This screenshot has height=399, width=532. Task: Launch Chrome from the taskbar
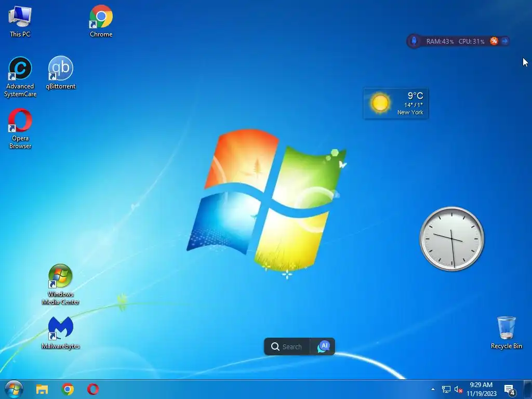[x=68, y=389]
